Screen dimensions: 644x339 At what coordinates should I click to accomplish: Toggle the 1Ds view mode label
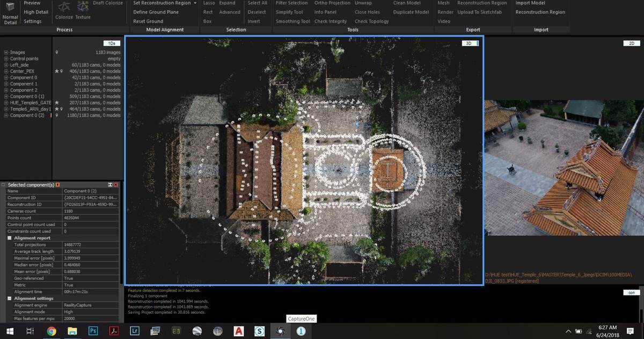[112, 43]
